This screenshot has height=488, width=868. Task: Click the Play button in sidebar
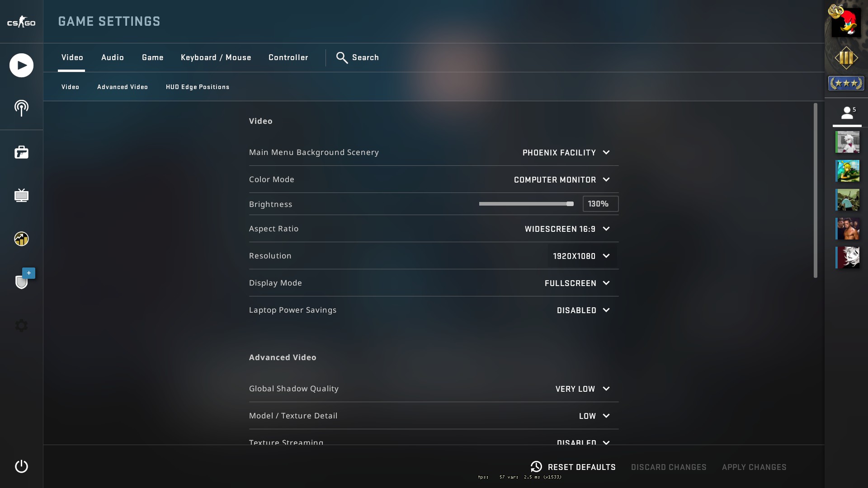21,66
